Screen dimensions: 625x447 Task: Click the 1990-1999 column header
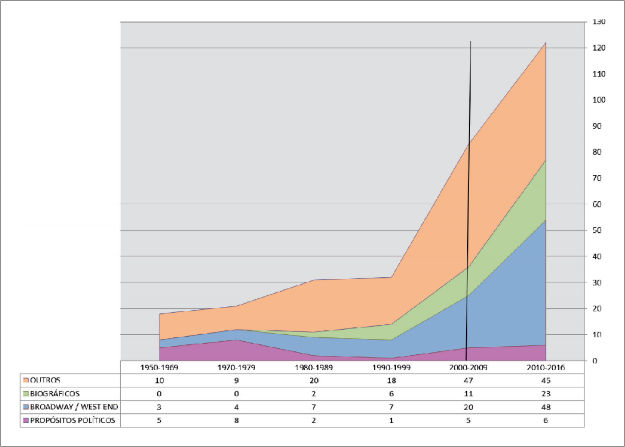point(391,367)
